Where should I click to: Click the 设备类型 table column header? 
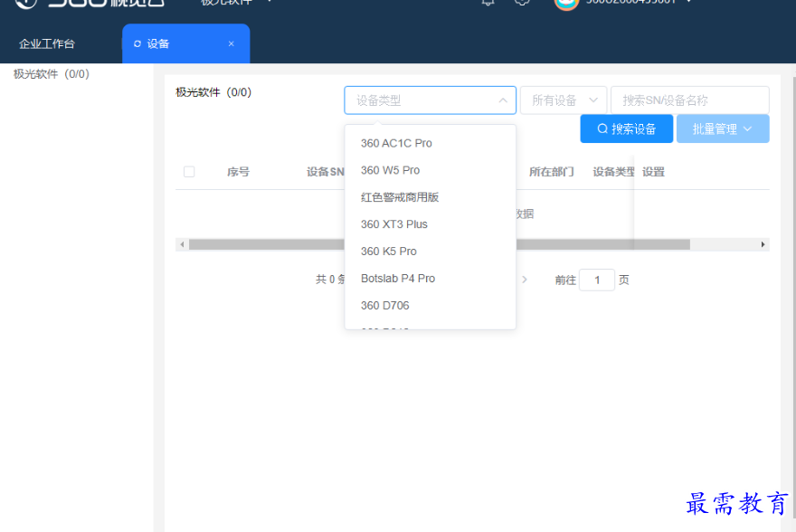[x=613, y=172]
